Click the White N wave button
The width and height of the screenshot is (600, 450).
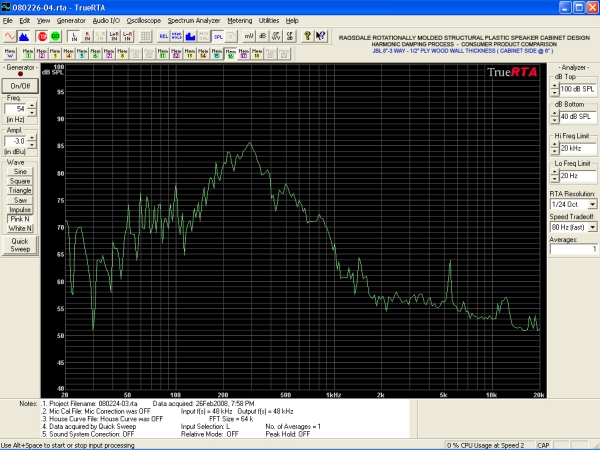[19, 228]
